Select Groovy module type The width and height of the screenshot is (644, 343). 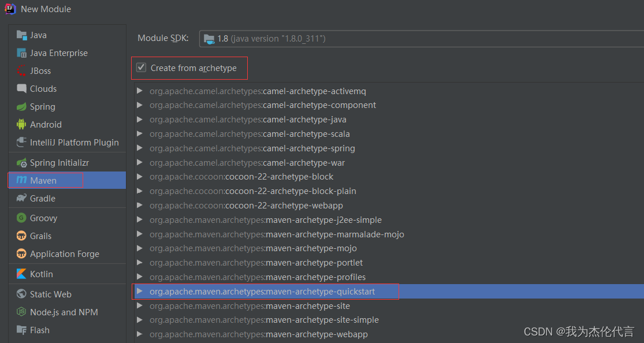tap(68, 218)
